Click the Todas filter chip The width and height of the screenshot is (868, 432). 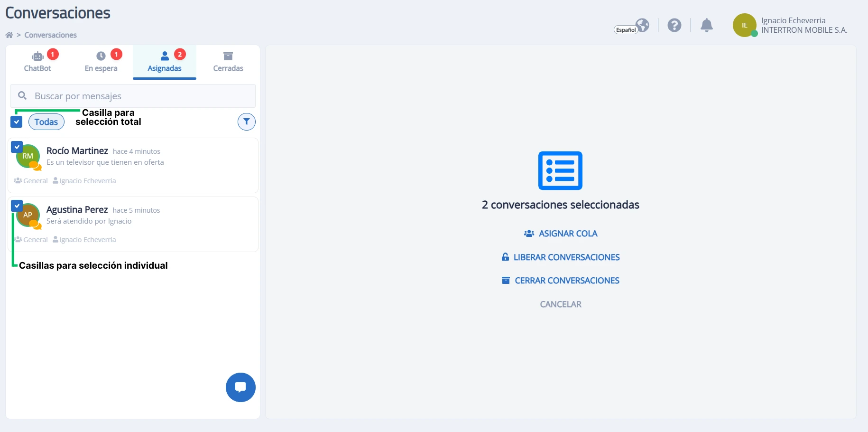click(x=46, y=122)
